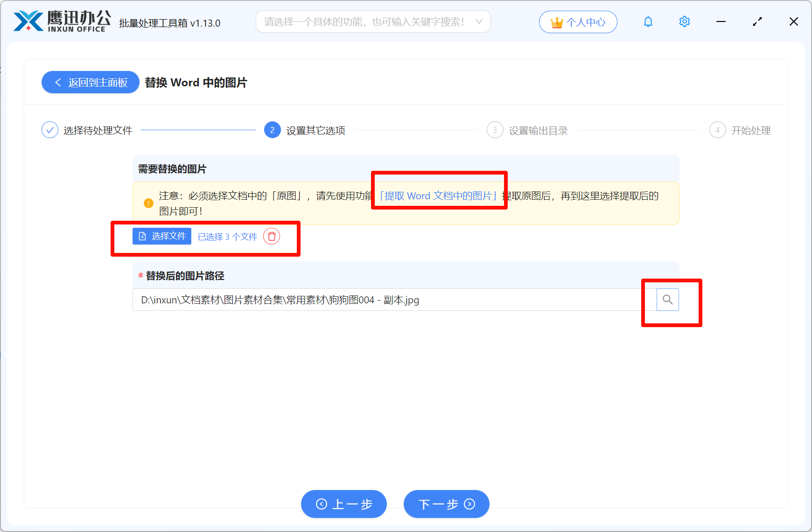
Task: Open the settings gear
Action: tap(684, 21)
